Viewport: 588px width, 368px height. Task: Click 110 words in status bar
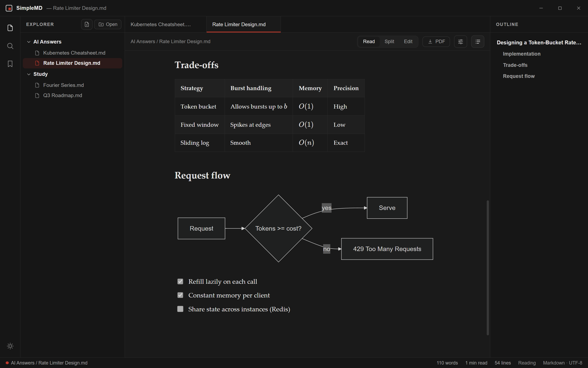click(x=447, y=363)
